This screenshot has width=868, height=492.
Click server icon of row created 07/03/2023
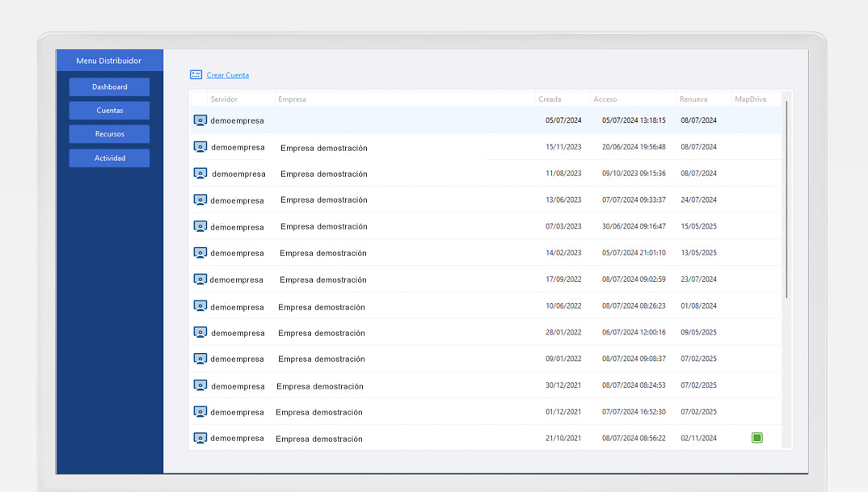[200, 226]
